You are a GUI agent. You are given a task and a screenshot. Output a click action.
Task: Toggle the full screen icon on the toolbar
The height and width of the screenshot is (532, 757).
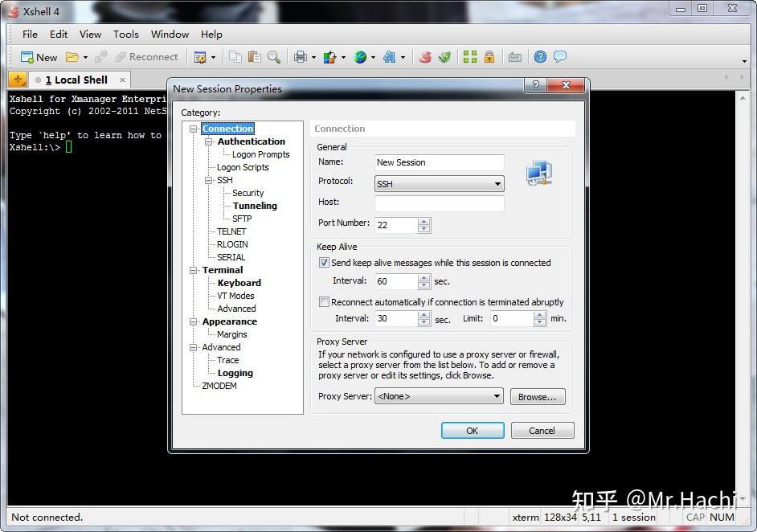(471, 57)
